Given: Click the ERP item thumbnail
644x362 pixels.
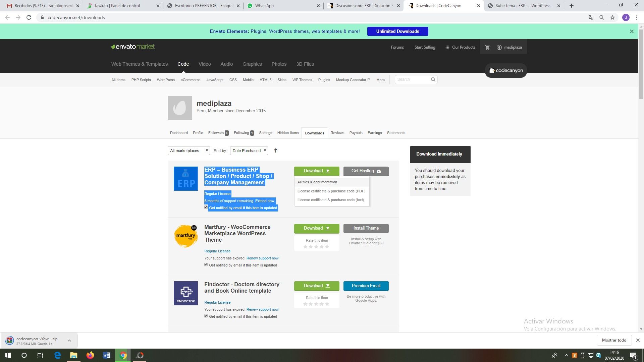Looking at the screenshot, I should tap(186, 179).
